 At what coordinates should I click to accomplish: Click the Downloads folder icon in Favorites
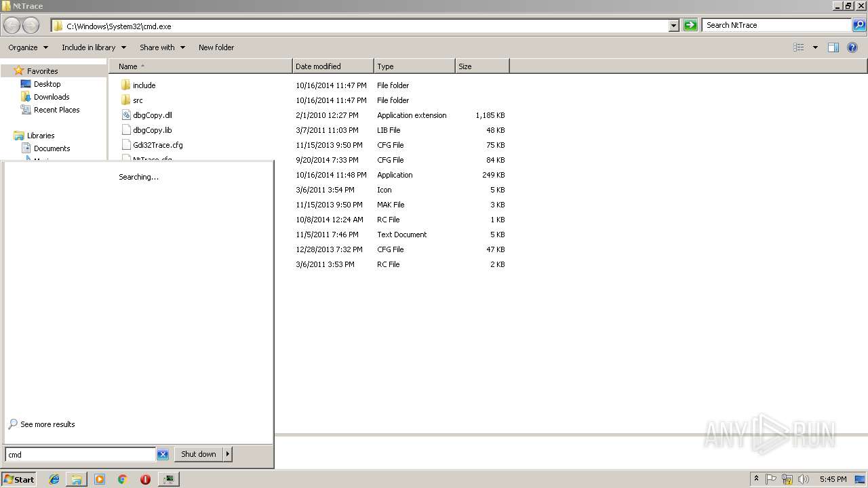click(26, 97)
